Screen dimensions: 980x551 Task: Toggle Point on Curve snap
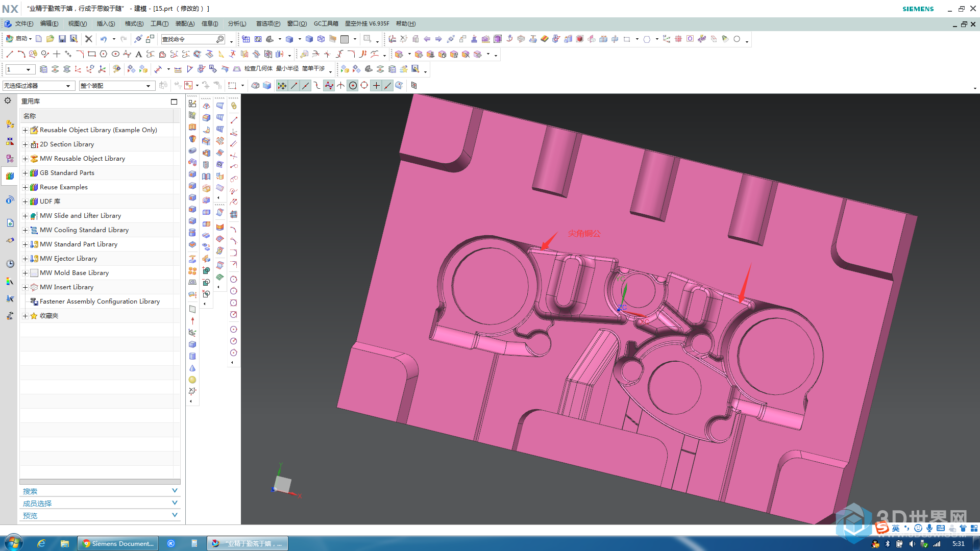coord(388,86)
